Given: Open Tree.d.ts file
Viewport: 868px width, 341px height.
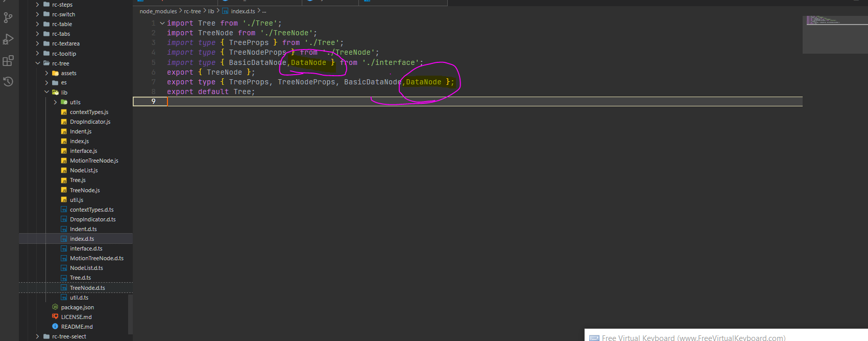Looking at the screenshot, I should tap(80, 278).
